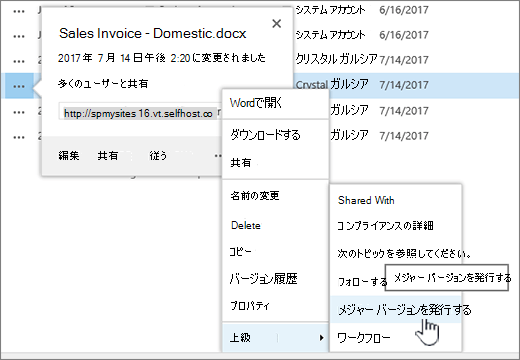This screenshot has height=360, width=520.
Task: Click 6/16/2017 date in second row
Action: [x=404, y=35]
